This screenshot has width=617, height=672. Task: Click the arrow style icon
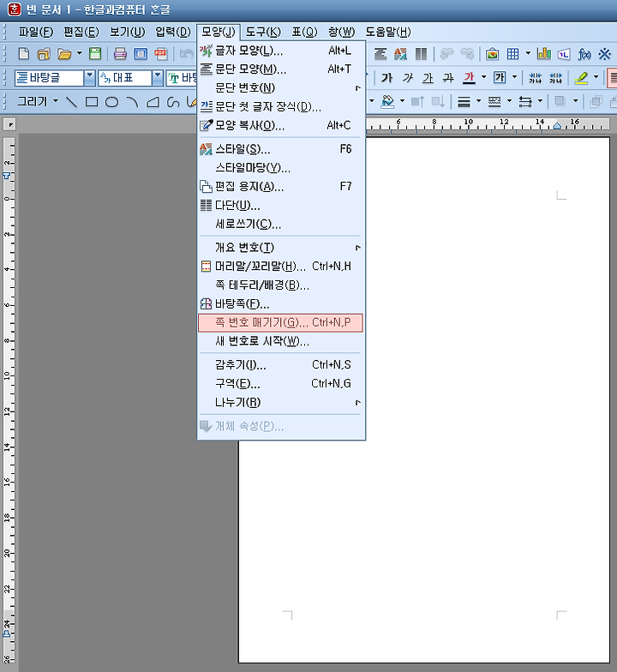[x=525, y=101]
